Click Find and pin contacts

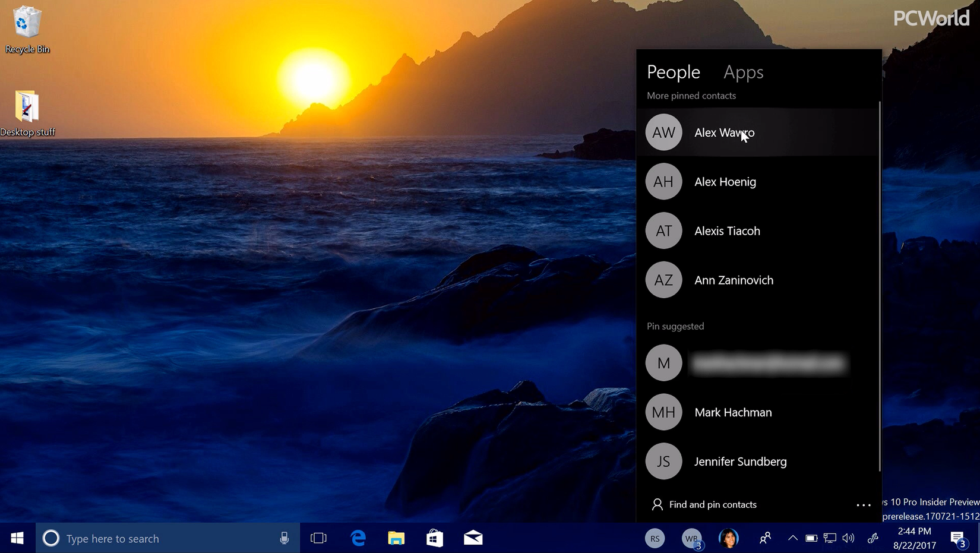click(712, 504)
